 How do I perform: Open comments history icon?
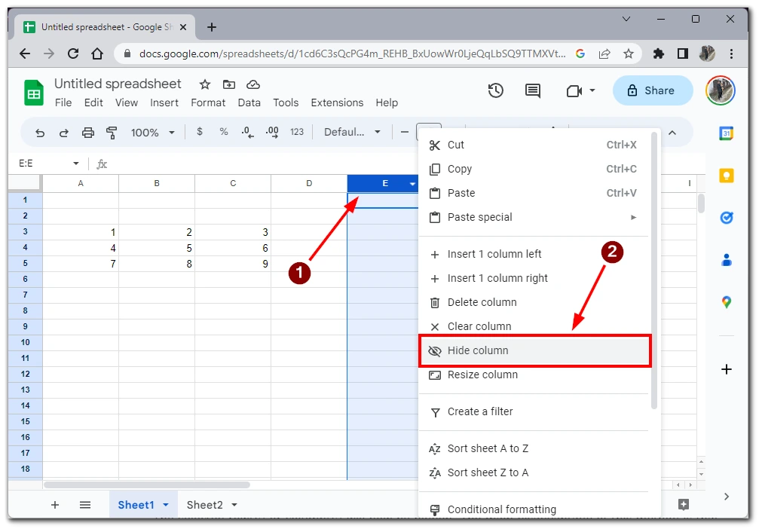pos(533,90)
